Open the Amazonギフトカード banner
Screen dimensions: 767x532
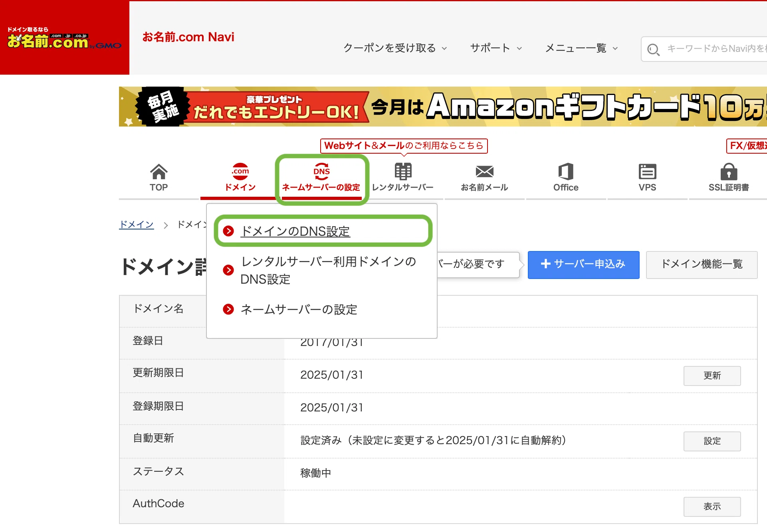click(443, 107)
